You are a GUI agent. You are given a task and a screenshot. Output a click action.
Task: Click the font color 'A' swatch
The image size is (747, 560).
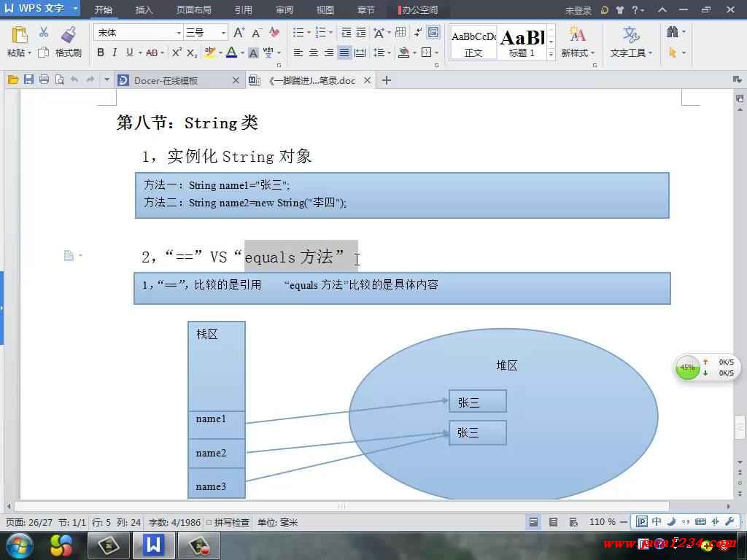(231, 52)
